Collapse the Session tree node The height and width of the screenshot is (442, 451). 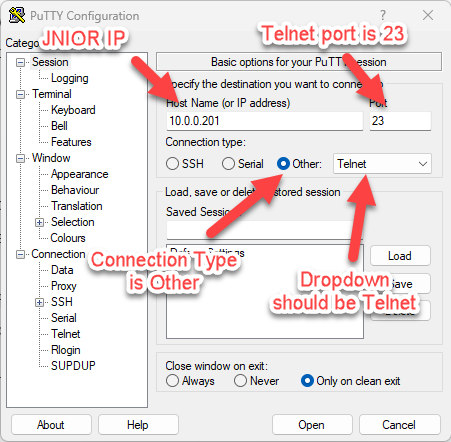(20, 62)
